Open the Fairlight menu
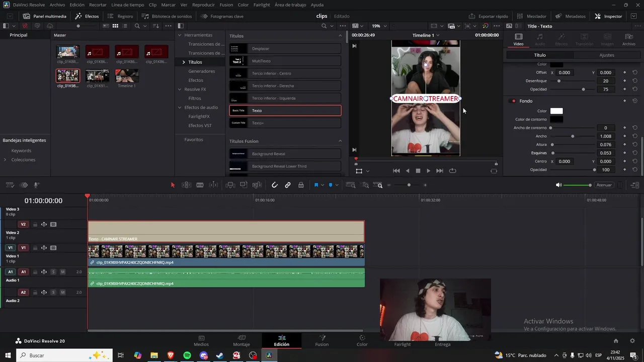The width and height of the screenshot is (644, 362). (x=262, y=5)
